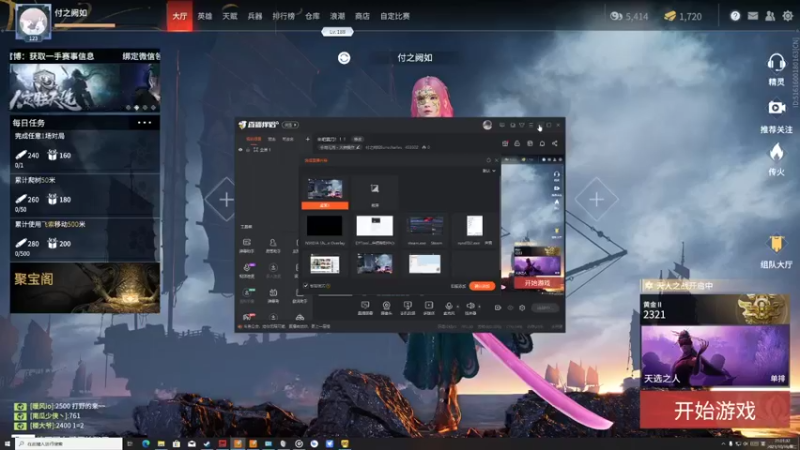The height and width of the screenshot is (450, 800).
Task: Refresh the window list in capture dialog
Action: point(488,160)
